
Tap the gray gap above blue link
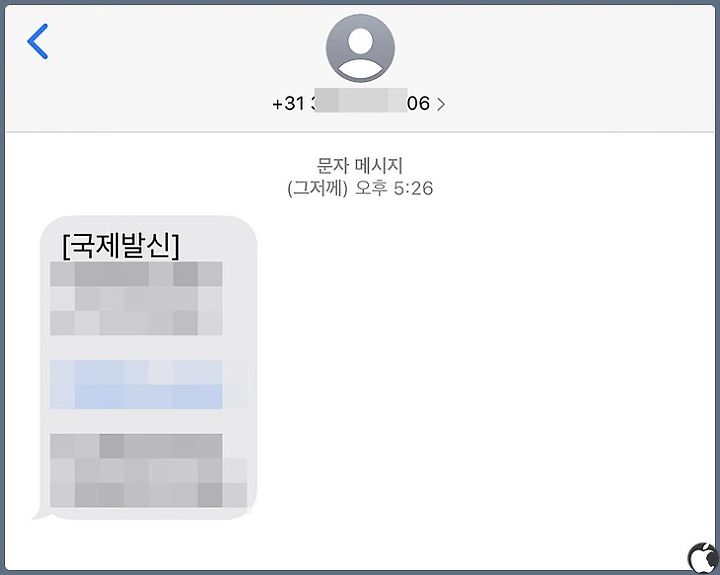point(136,347)
